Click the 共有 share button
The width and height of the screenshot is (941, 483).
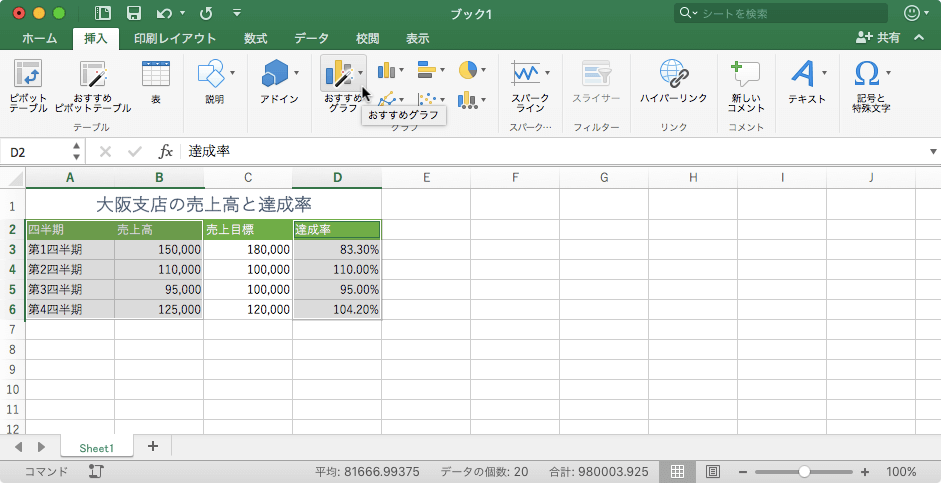878,38
